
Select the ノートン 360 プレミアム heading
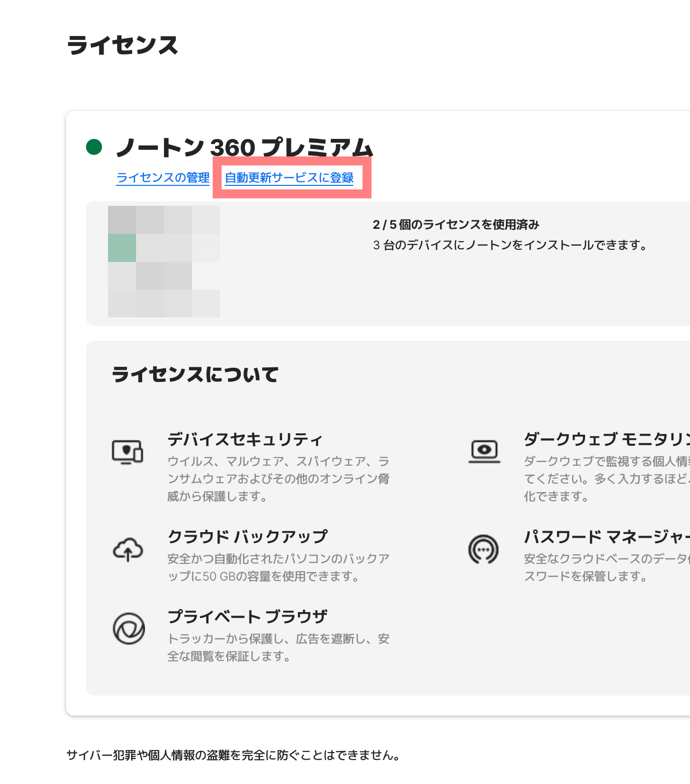click(244, 147)
